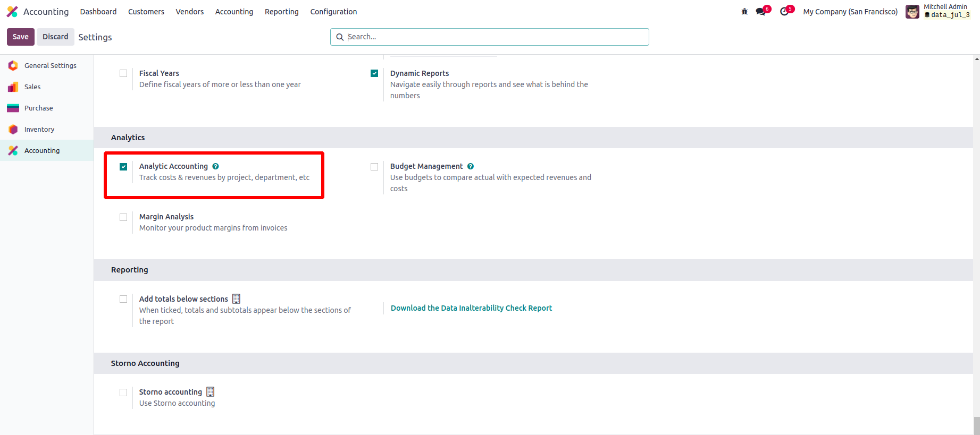The image size is (980, 435).
Task: Open the Customers menu
Action: click(146, 12)
